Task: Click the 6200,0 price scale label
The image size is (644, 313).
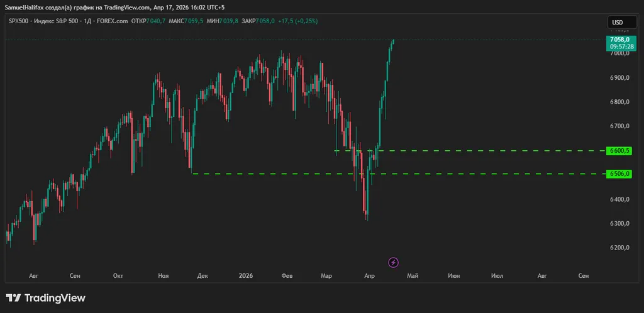Action: 620,248
